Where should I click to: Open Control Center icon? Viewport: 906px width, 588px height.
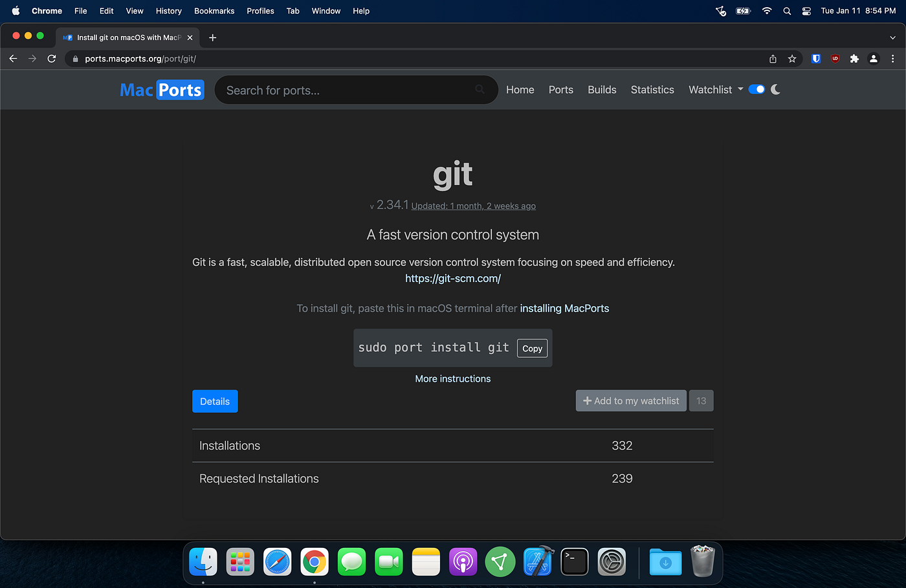(806, 11)
